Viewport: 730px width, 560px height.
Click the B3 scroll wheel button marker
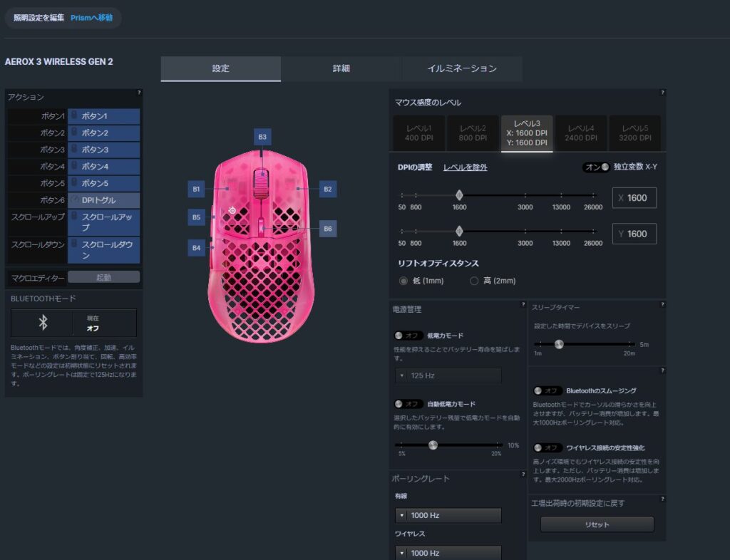tap(262, 136)
